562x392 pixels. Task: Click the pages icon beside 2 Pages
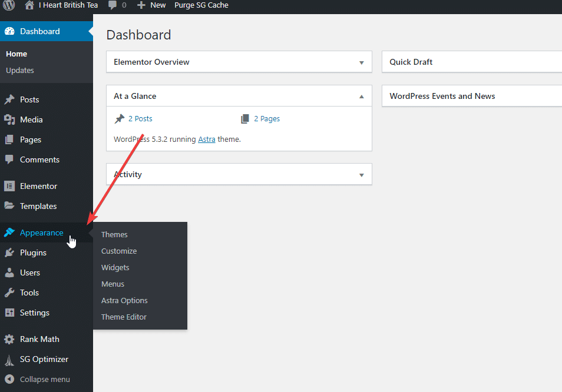pos(245,119)
